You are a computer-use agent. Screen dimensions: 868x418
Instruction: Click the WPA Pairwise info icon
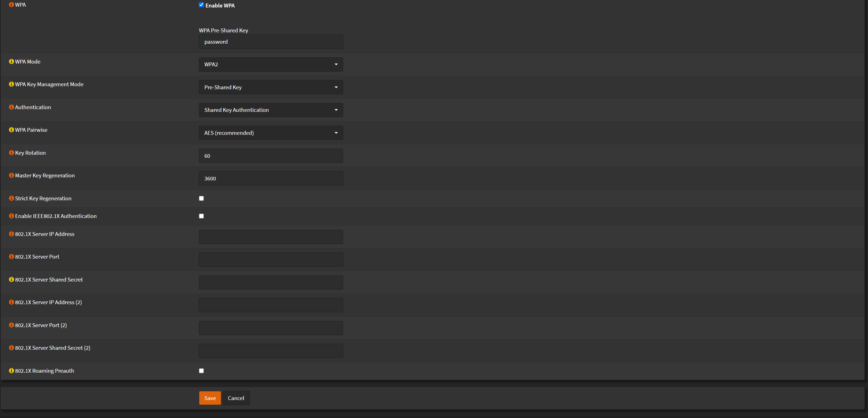(x=11, y=130)
